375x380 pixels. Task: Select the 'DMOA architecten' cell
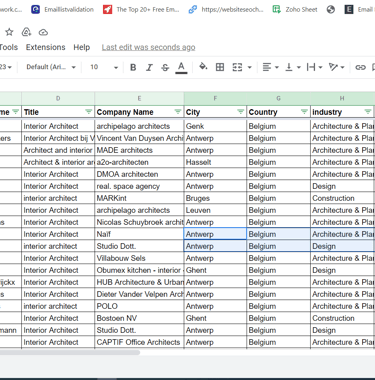139,174
